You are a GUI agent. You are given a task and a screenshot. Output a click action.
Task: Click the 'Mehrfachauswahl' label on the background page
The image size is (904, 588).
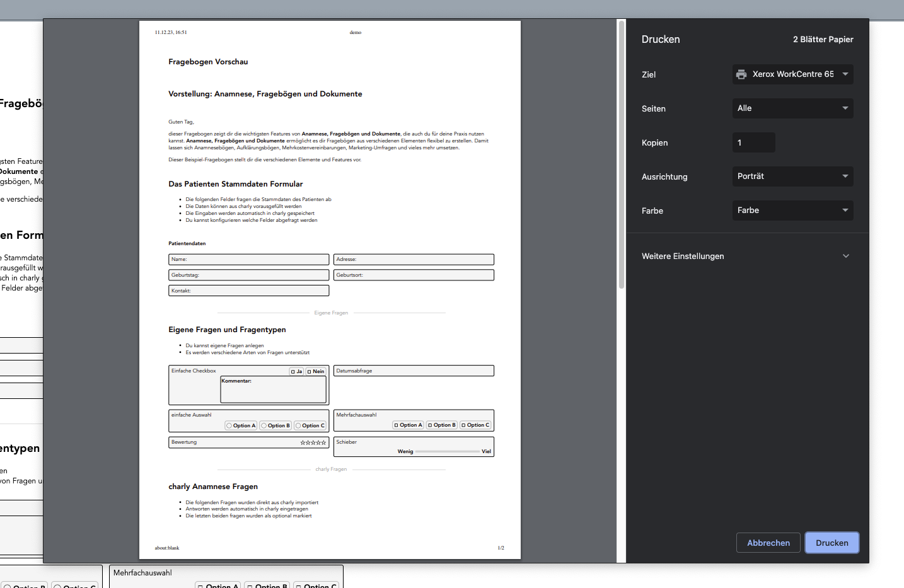coord(142,573)
